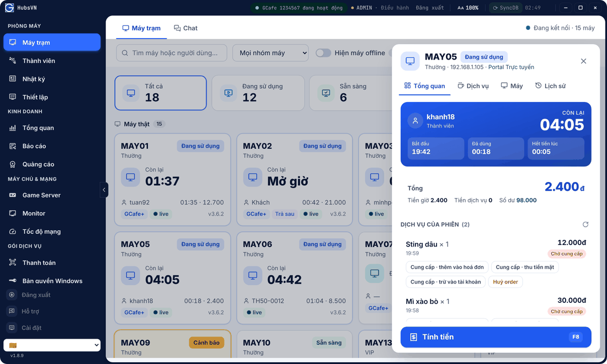The width and height of the screenshot is (607, 364).
Task: Select the MAY01 machine card
Action: click(x=172, y=179)
